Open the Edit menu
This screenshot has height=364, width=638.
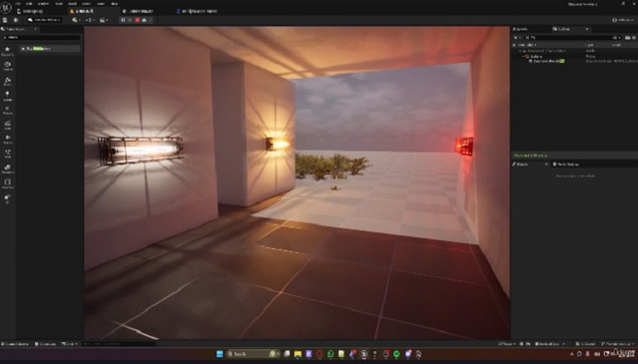pyautogui.click(x=29, y=4)
